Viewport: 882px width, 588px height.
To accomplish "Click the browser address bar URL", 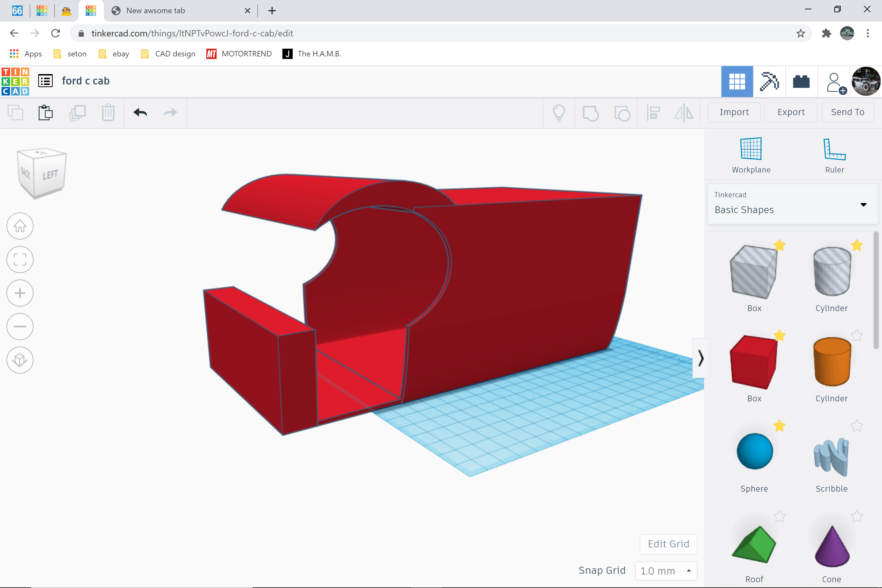I will [192, 34].
